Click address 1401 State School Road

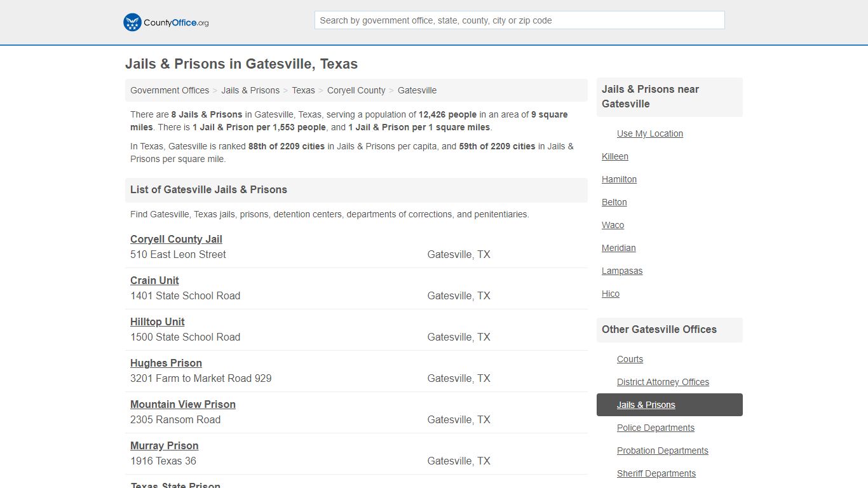click(186, 295)
